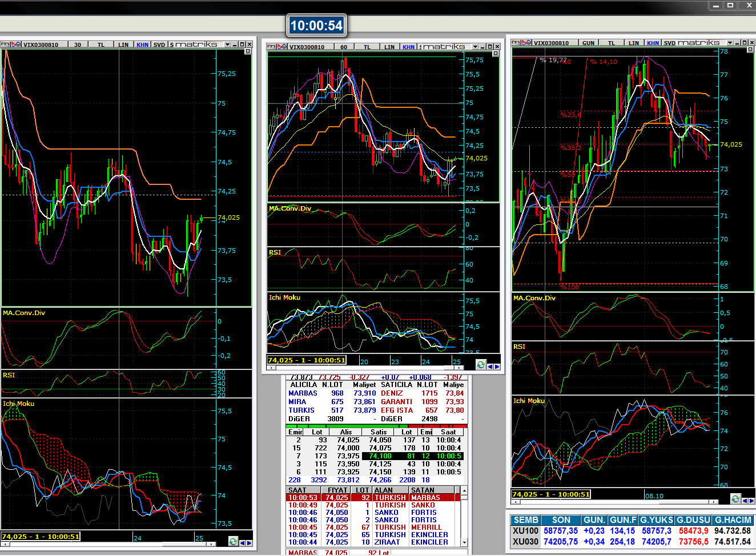The height and width of the screenshot is (556, 756).
Task: Toggle KHN in the 30-minute chart header
Action: 142,45
